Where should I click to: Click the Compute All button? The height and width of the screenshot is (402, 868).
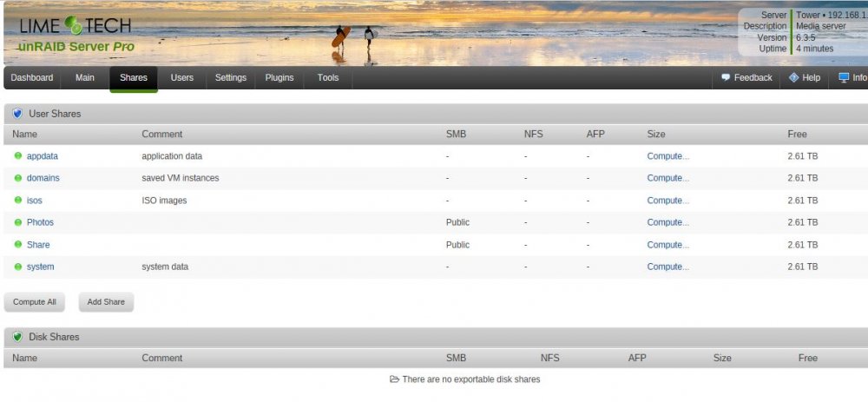35,302
